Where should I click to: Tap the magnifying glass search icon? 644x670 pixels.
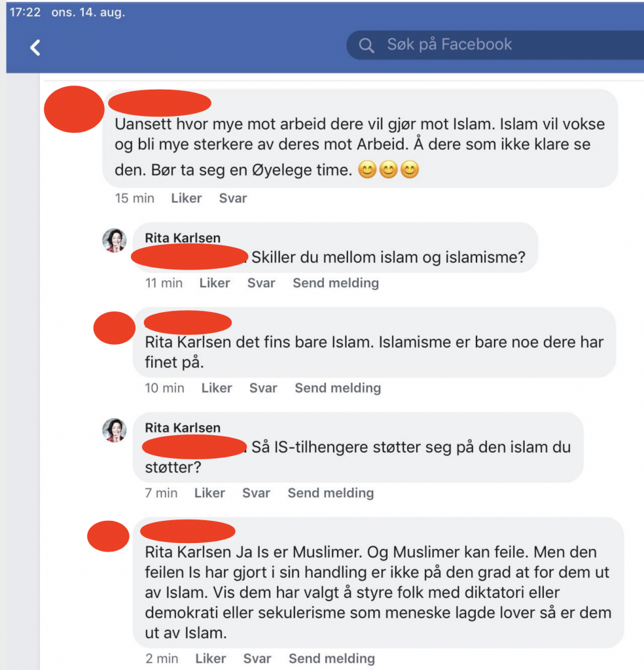click(367, 45)
